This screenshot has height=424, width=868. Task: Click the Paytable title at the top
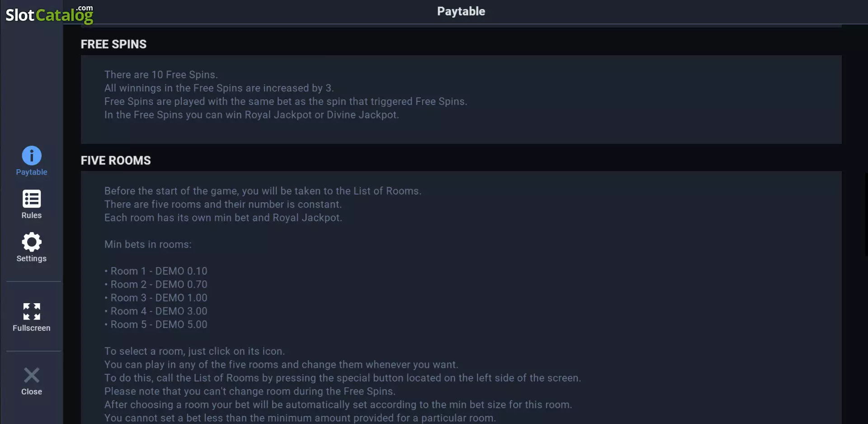[x=461, y=11]
